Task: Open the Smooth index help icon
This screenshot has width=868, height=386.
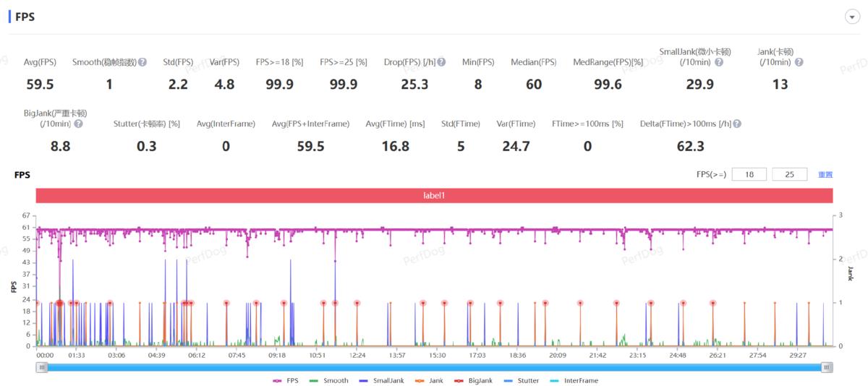Action: pos(142,62)
